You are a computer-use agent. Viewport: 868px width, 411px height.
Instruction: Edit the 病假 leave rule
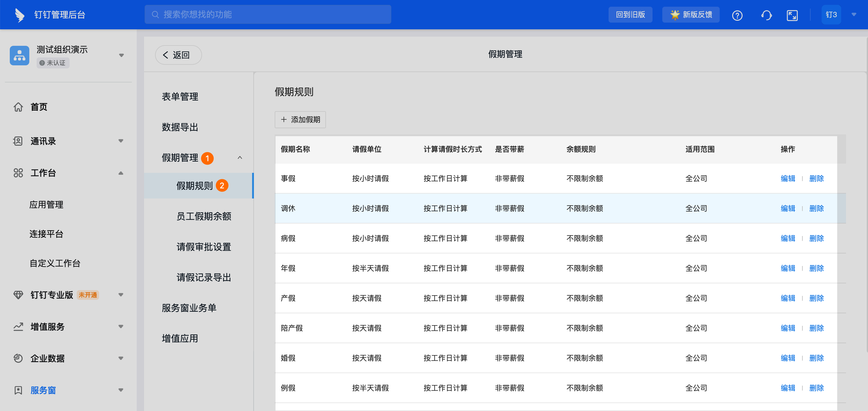click(787, 238)
